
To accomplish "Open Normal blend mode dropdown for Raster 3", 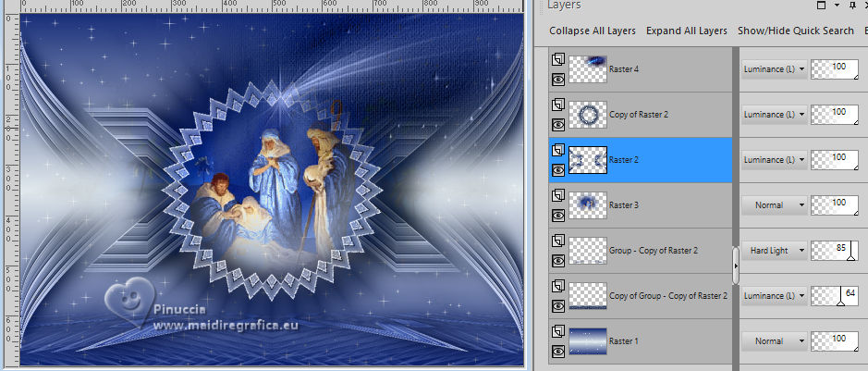I will 774,205.
